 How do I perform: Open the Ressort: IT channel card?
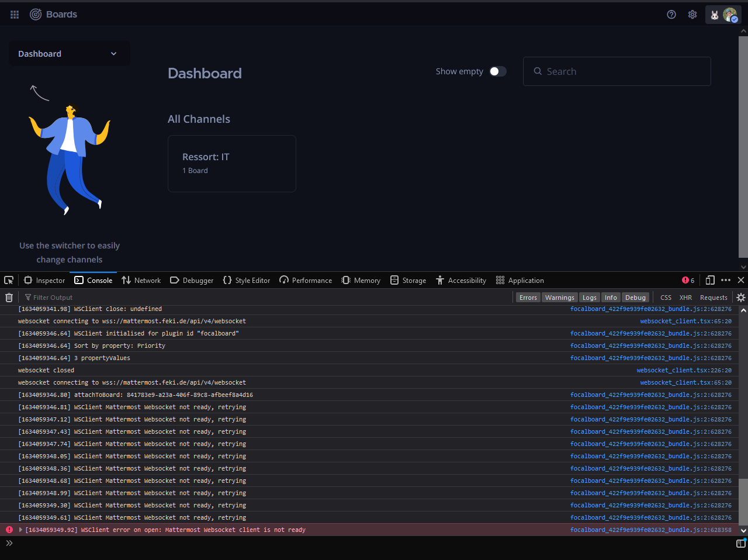coord(232,164)
